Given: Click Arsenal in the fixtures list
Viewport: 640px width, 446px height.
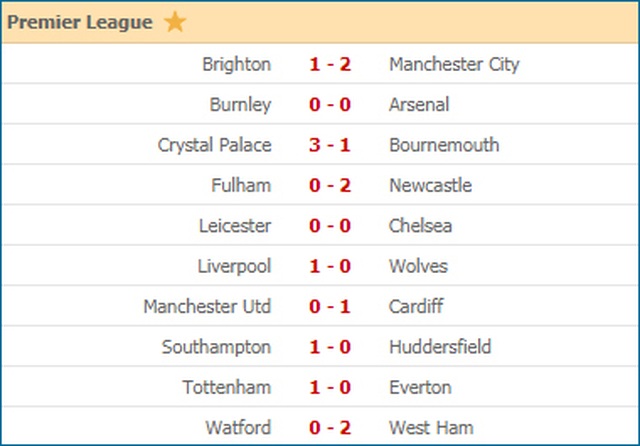Looking at the screenshot, I should click(419, 105).
